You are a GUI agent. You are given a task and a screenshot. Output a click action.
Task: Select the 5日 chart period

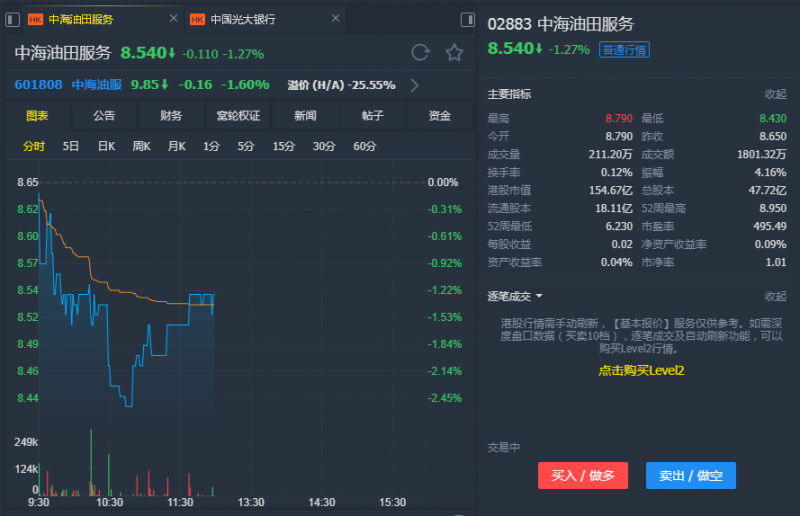point(71,146)
